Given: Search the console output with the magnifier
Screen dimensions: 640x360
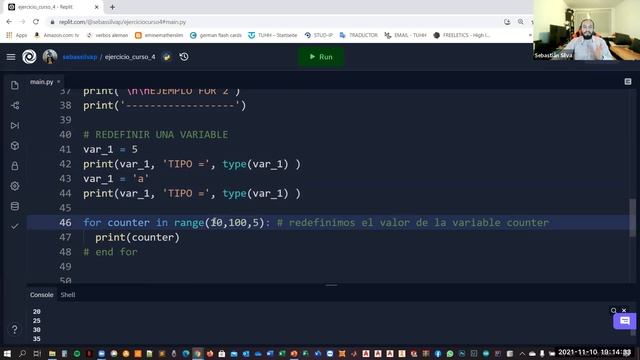Looking at the screenshot, I should [x=613, y=311].
